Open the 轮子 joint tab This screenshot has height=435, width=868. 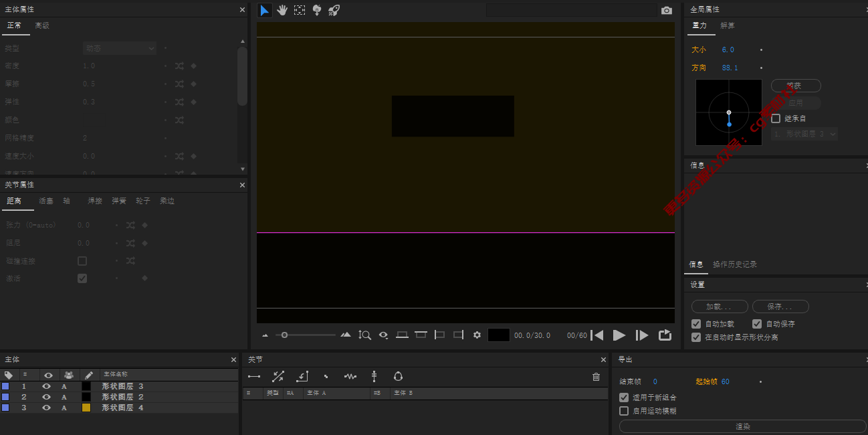pyautogui.click(x=143, y=201)
